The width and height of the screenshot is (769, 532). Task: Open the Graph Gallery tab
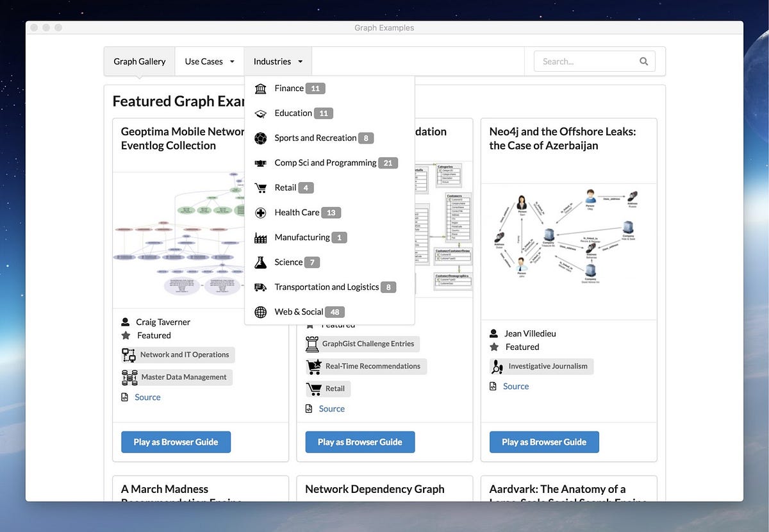(139, 61)
